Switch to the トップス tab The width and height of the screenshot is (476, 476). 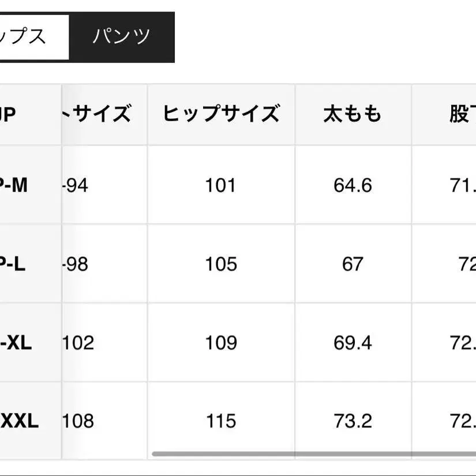(29, 36)
